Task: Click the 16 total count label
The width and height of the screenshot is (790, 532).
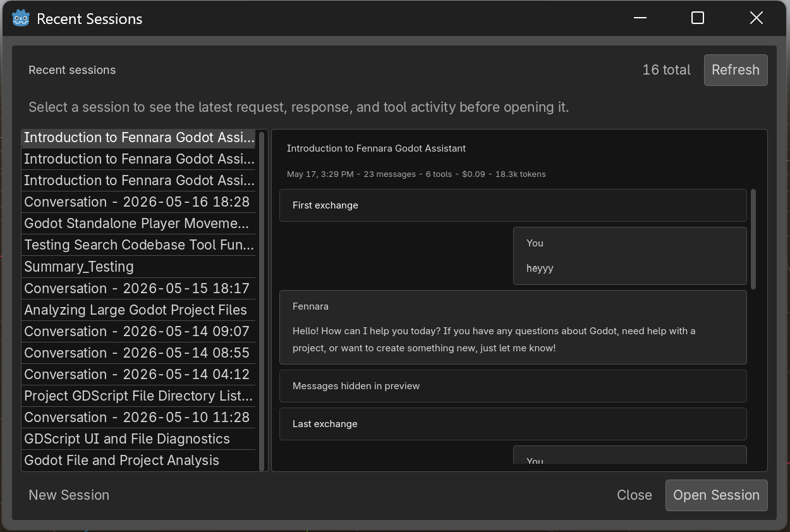Action: click(x=666, y=70)
